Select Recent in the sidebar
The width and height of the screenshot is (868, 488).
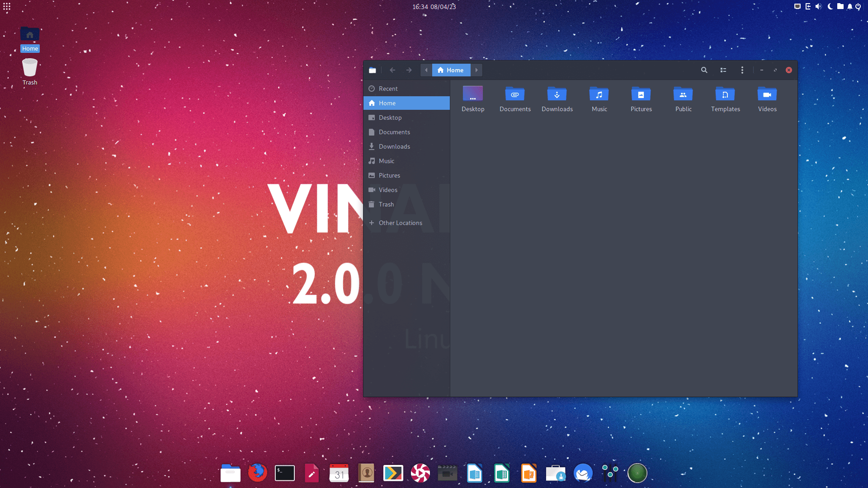pos(406,89)
